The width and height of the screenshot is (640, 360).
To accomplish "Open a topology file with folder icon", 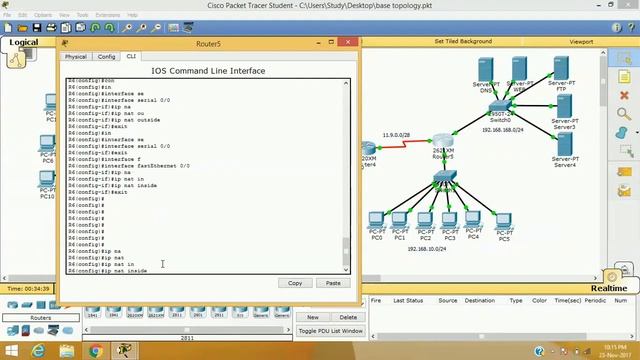I will pos(22,28).
